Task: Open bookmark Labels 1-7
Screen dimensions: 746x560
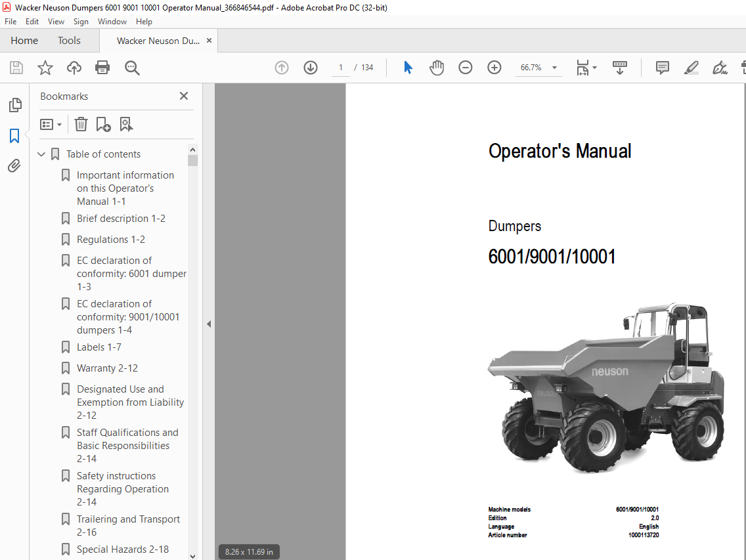Action: click(99, 347)
